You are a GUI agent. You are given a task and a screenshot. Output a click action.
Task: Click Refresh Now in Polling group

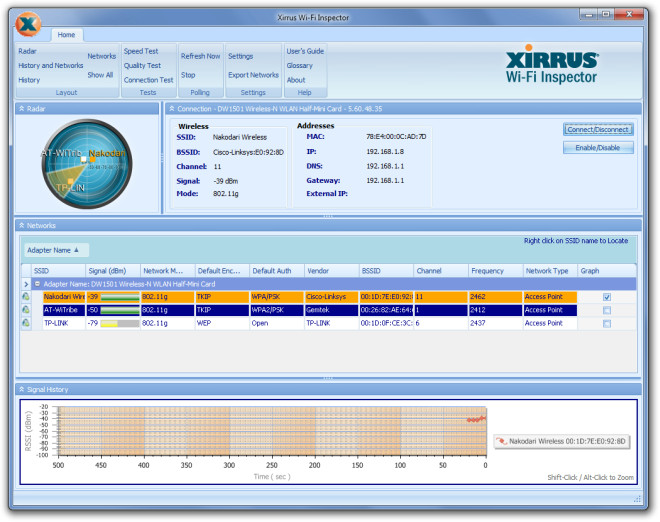[200, 56]
